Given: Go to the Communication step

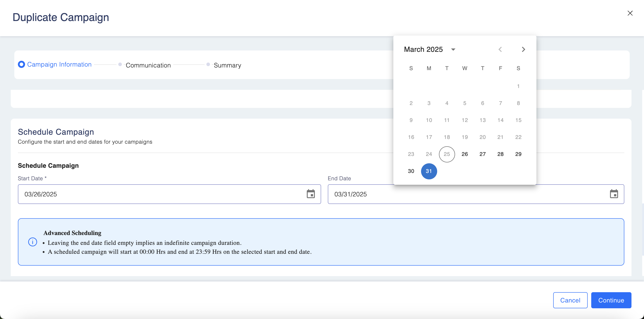Looking at the screenshot, I should (148, 65).
